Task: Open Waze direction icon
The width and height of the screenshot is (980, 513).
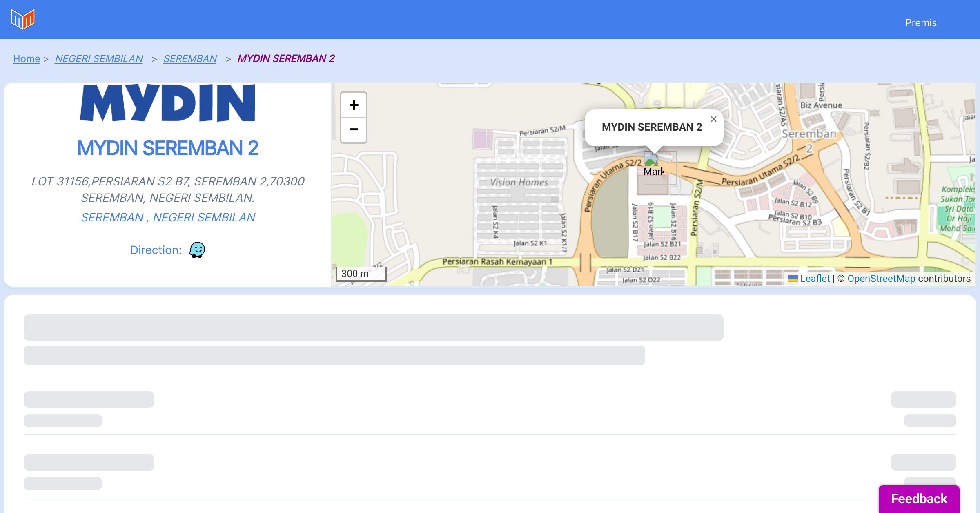Action: pyautogui.click(x=197, y=250)
